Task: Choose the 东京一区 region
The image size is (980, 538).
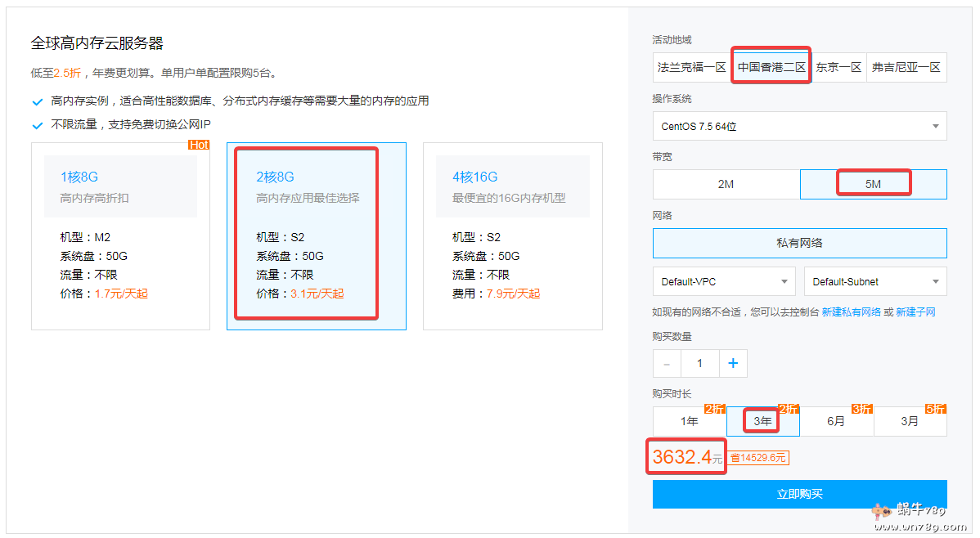Action: (x=838, y=67)
